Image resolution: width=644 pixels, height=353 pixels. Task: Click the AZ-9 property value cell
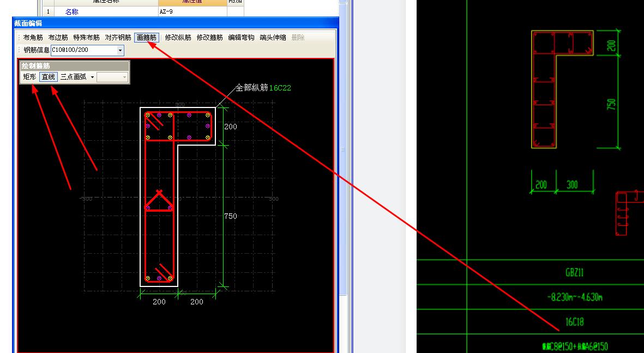click(192, 12)
